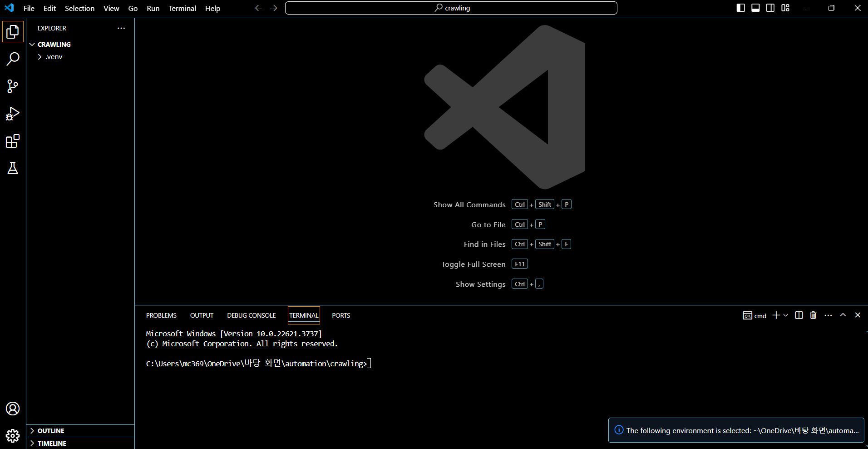The image size is (868, 449).
Task: Click the environment selected notification
Action: (x=736, y=430)
